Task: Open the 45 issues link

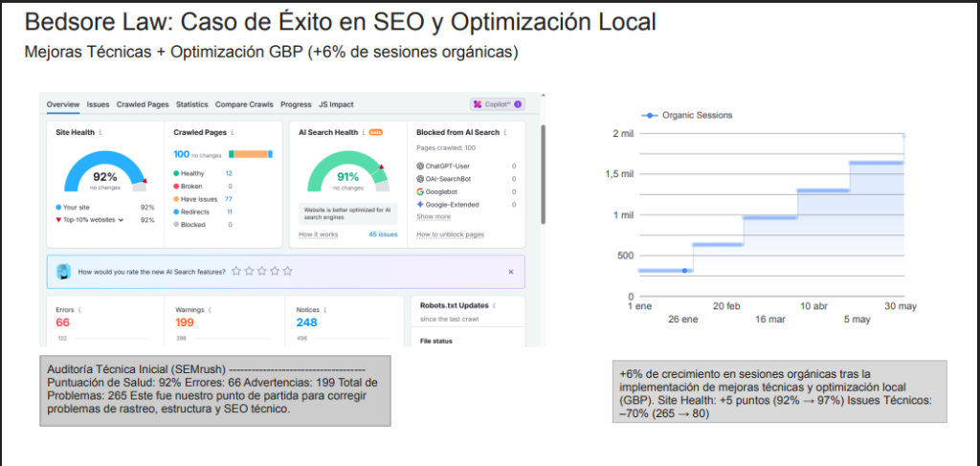Action: coord(383,234)
